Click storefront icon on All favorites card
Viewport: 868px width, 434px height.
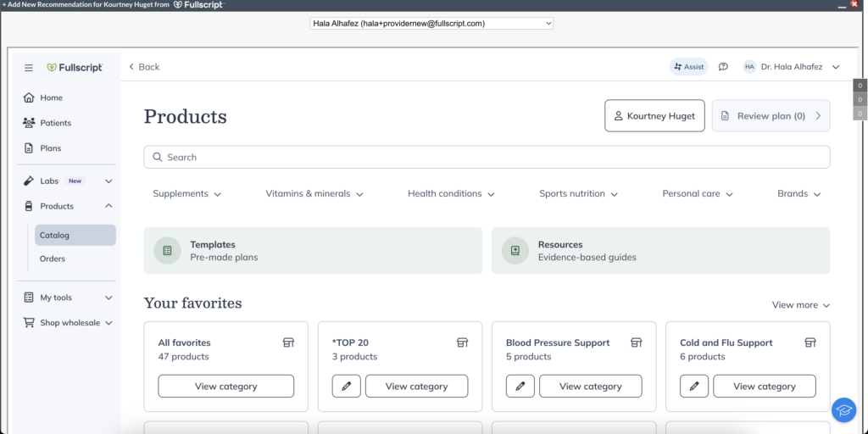pyautogui.click(x=288, y=342)
